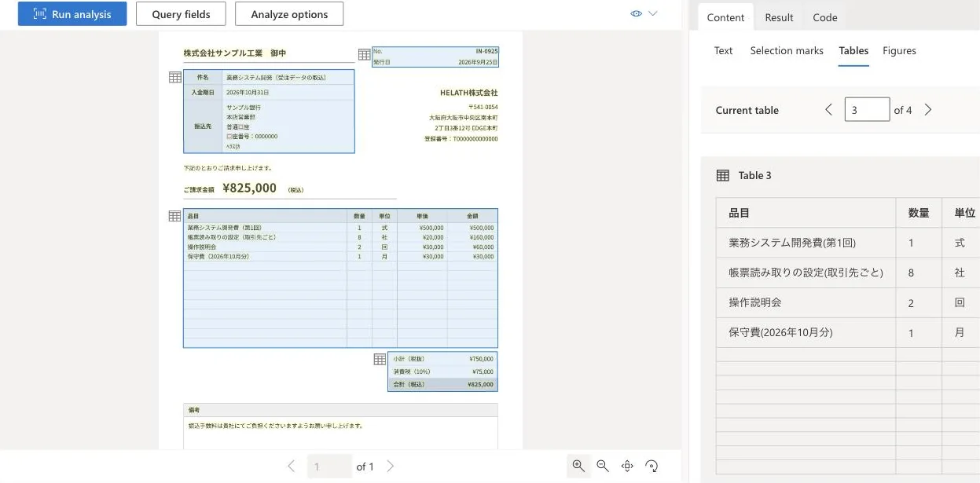Expand the dropdown arrow beside eye icon
The height and width of the screenshot is (483, 980).
tap(653, 13)
